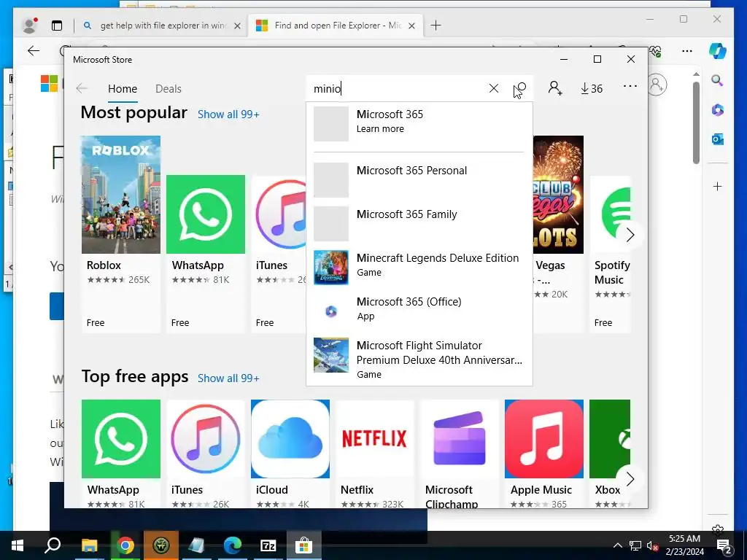This screenshot has height=560, width=747.
Task: Open Google Chrome from the taskbar
Action: click(125, 545)
